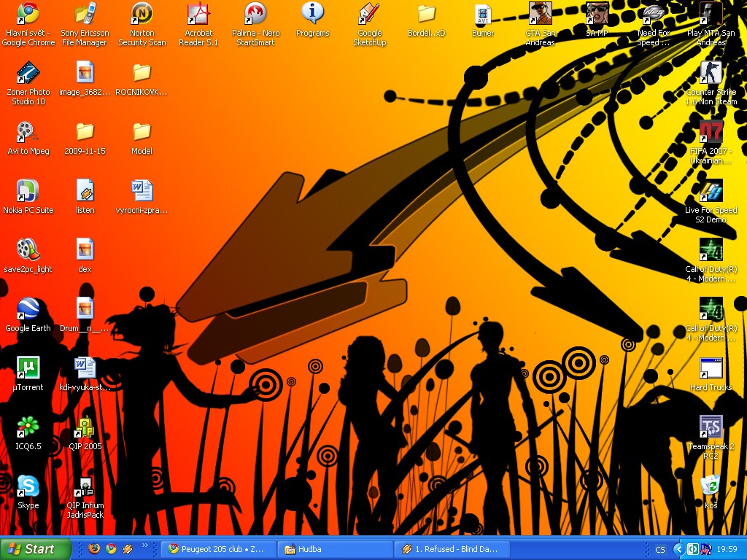This screenshot has height=560, width=747.
Task: Launch Google Earth from the desktop
Action: tap(28, 309)
